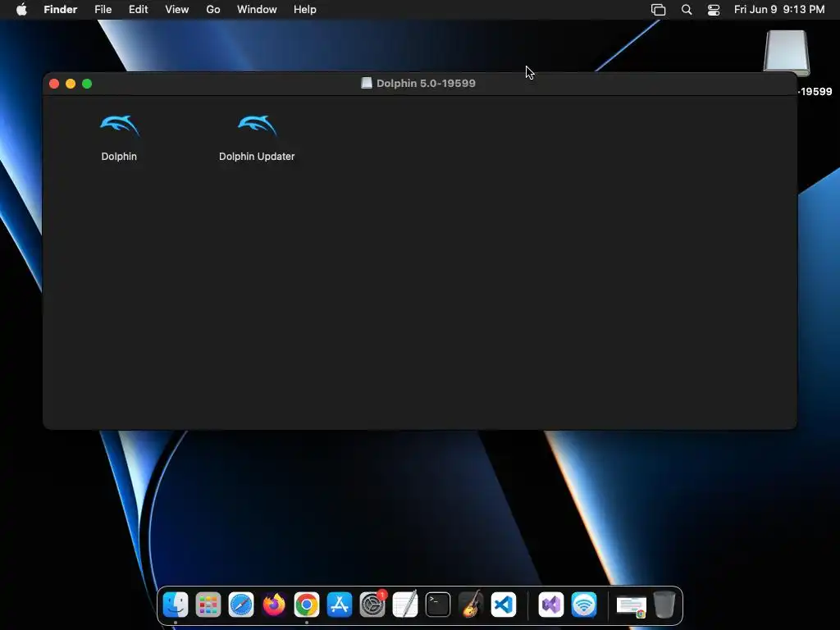
Task: Launch Visual Studio Code from the Dock
Action: [504, 605]
